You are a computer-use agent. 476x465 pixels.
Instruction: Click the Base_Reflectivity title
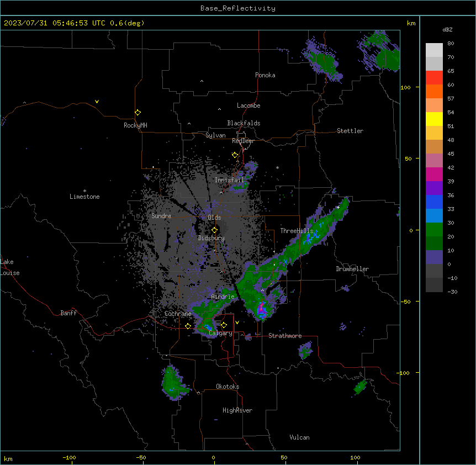[x=238, y=8]
